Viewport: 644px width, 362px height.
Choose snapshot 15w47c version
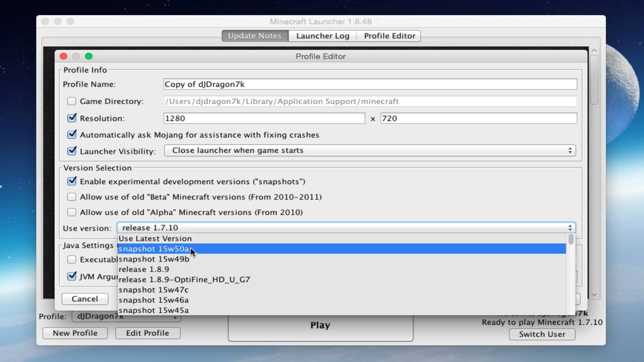tap(342, 290)
